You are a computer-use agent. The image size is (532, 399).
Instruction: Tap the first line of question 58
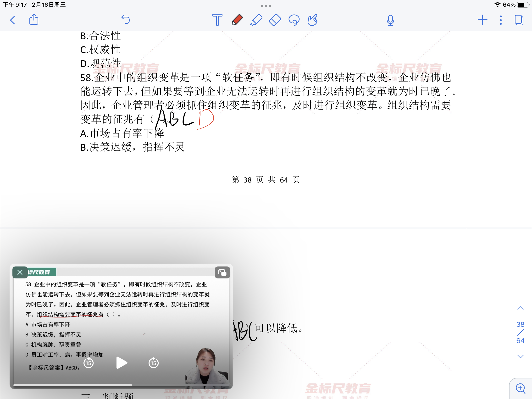(x=266, y=78)
